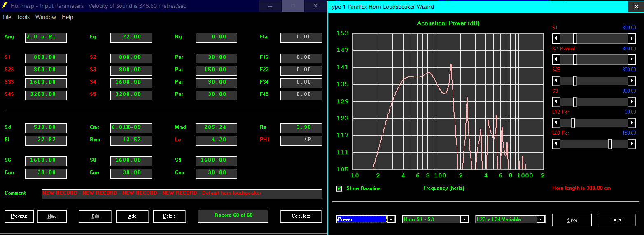644x235 pixels.
Task: Click left arrow of S2S slider
Action: coord(556,81)
